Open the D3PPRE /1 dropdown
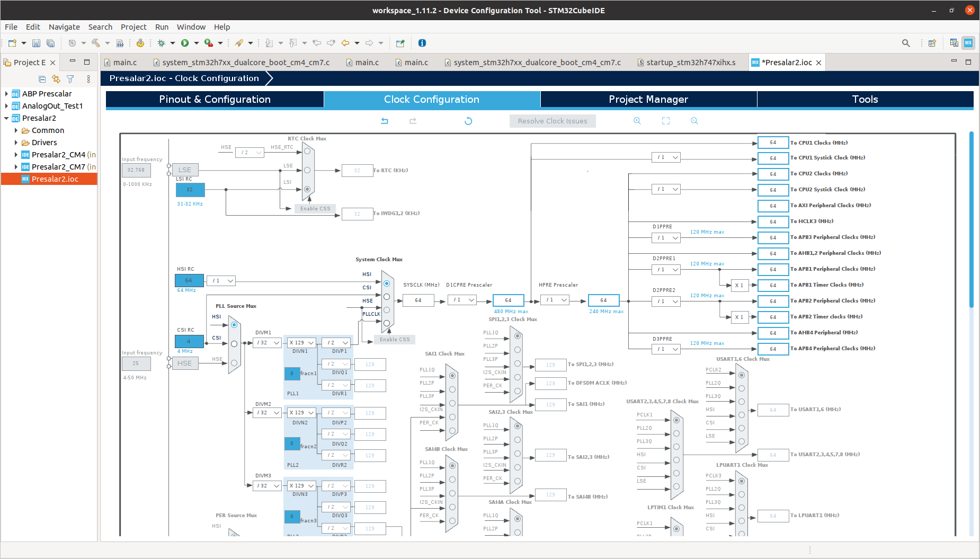Image resolution: width=980 pixels, height=559 pixels. (666, 349)
